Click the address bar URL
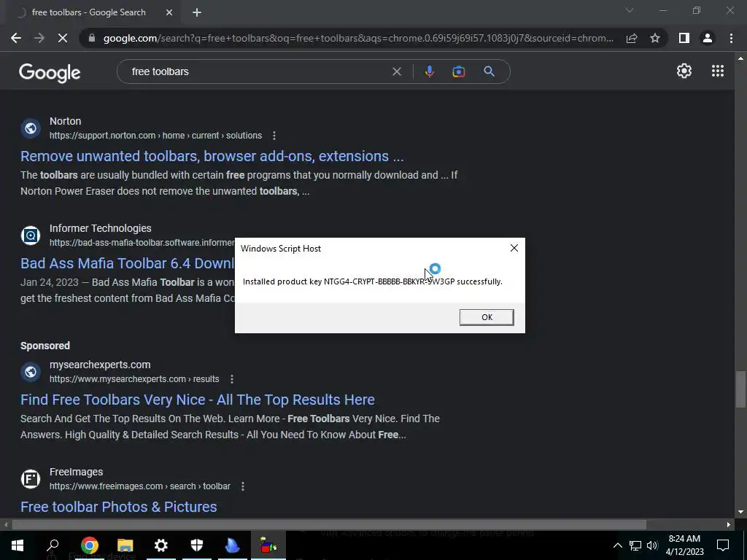This screenshot has width=747, height=560. (358, 38)
